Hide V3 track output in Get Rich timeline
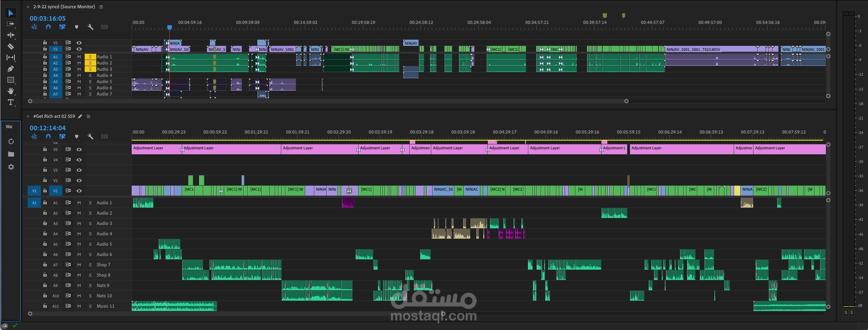This screenshot has height=330, width=868. [x=79, y=170]
